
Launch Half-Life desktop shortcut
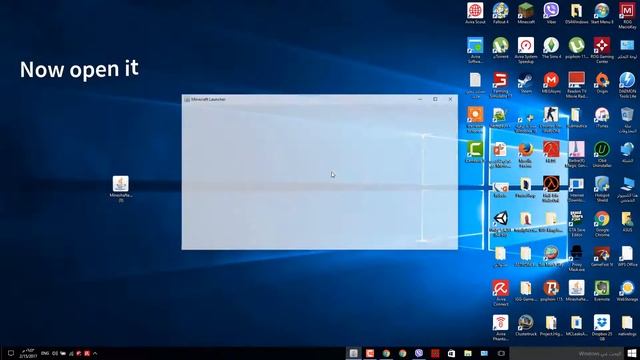point(551,189)
